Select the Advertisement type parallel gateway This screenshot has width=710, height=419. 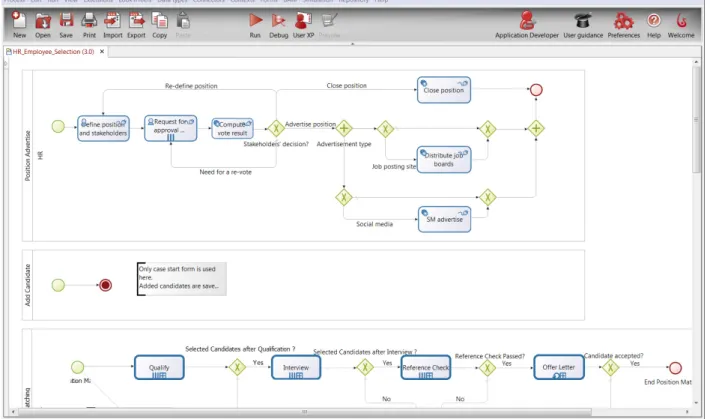(344, 129)
